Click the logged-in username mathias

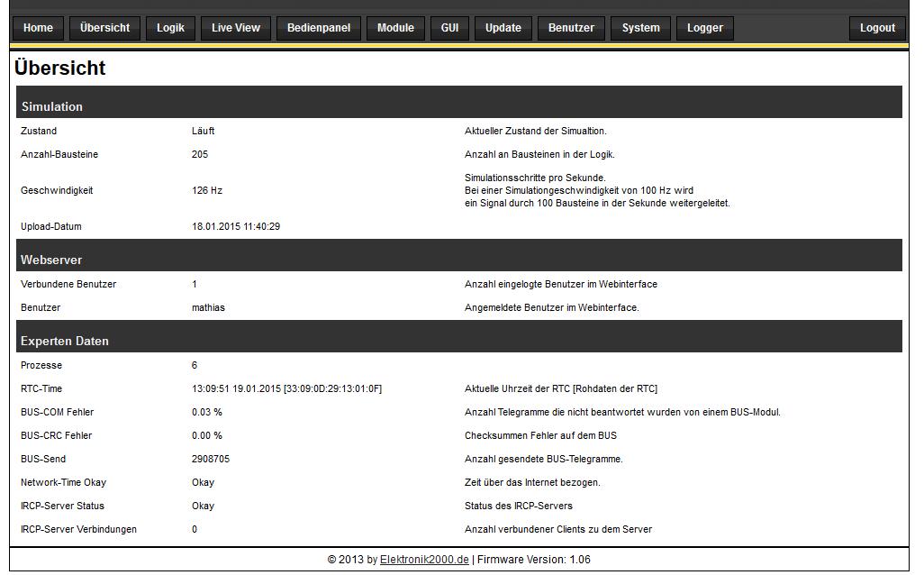click(x=208, y=307)
